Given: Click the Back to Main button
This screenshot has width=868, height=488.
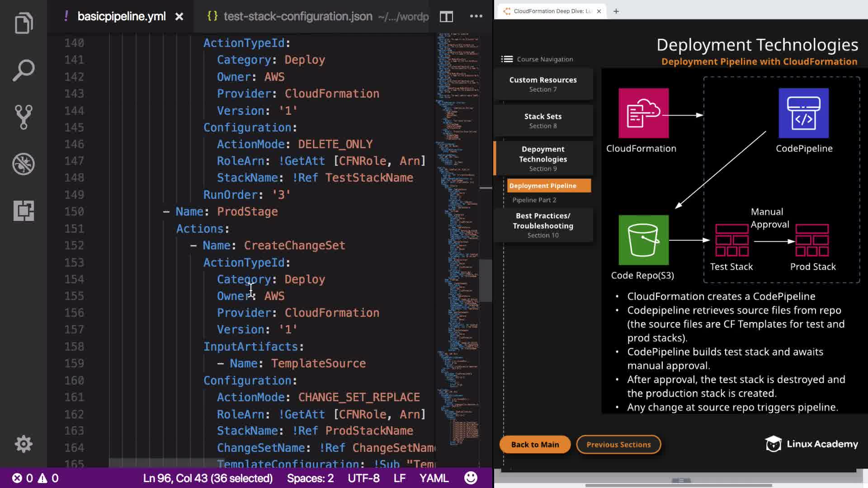Looking at the screenshot, I should point(535,445).
